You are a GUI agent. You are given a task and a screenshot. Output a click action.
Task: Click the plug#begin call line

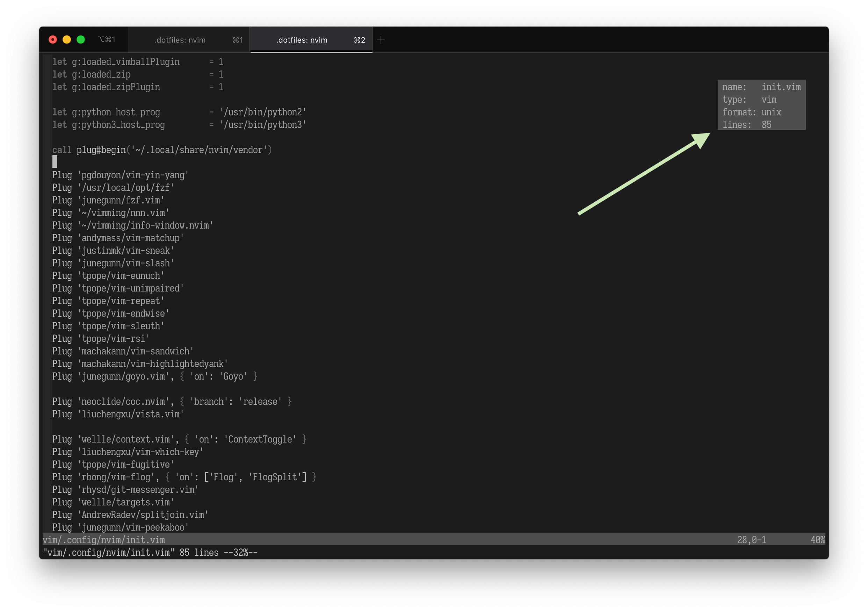pos(162,150)
